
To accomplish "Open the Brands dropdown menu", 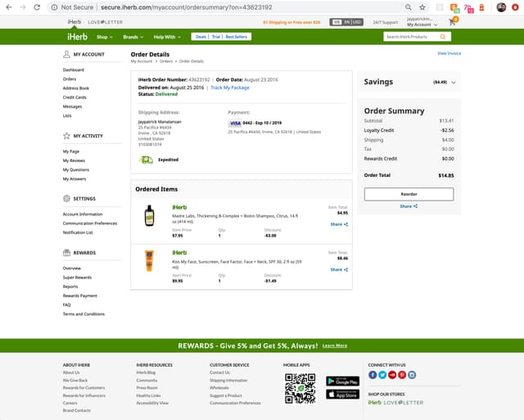I will point(133,37).
